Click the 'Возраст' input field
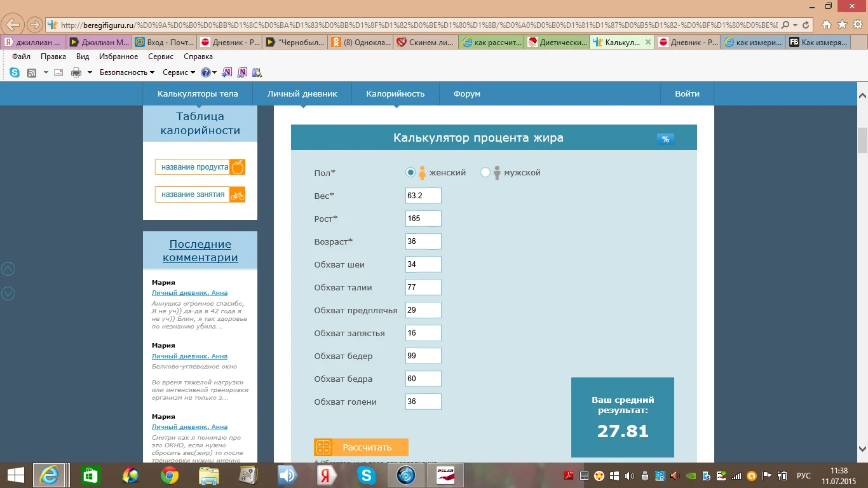This screenshot has width=868, height=488. (423, 241)
